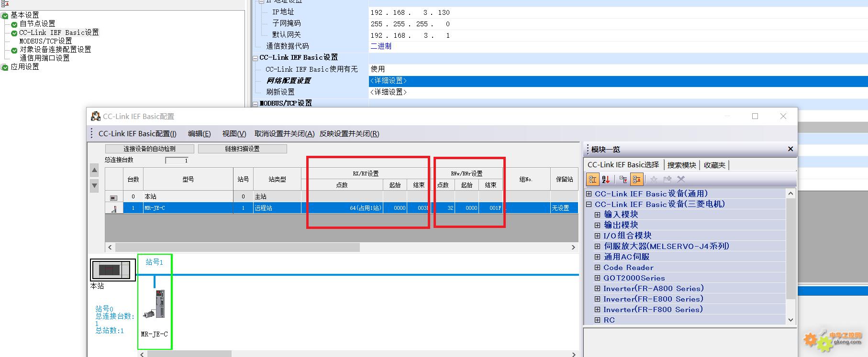Open the CC-Link IEF Basic配置(I) menu
Viewport: 868px width, 357px height.
click(x=137, y=134)
